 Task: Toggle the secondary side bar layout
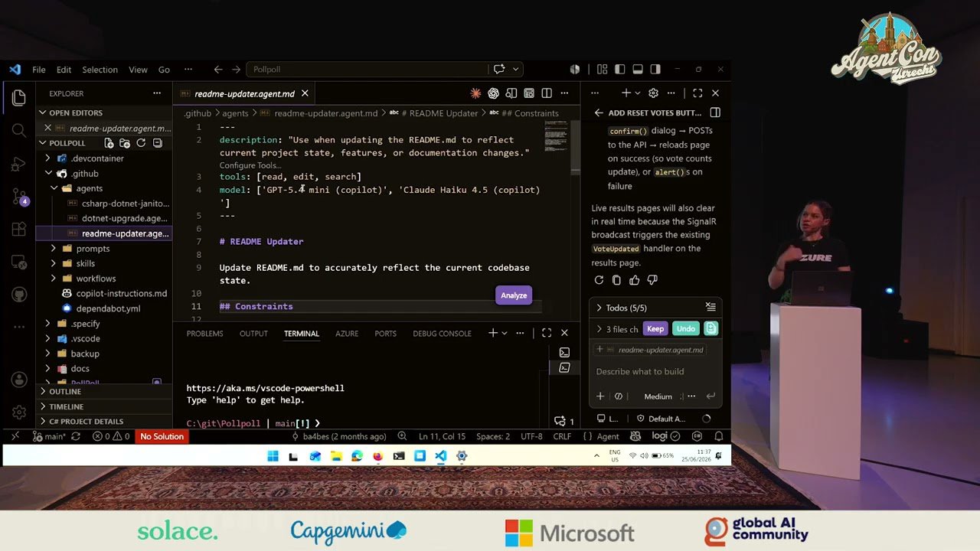[655, 69]
